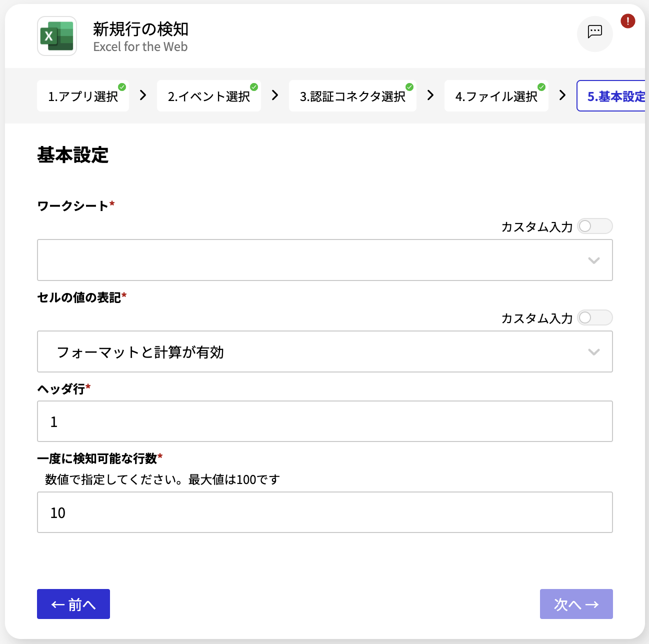
Task: Go to step 1.アプリ選択
Action: [x=83, y=96]
